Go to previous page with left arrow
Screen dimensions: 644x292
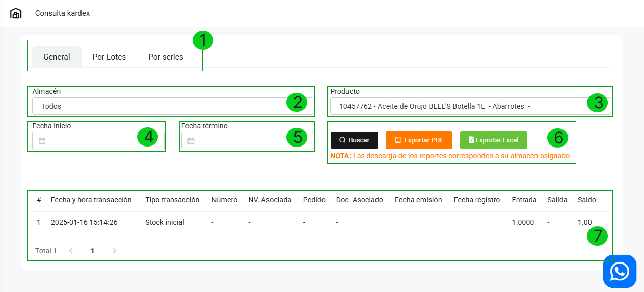[x=71, y=251]
